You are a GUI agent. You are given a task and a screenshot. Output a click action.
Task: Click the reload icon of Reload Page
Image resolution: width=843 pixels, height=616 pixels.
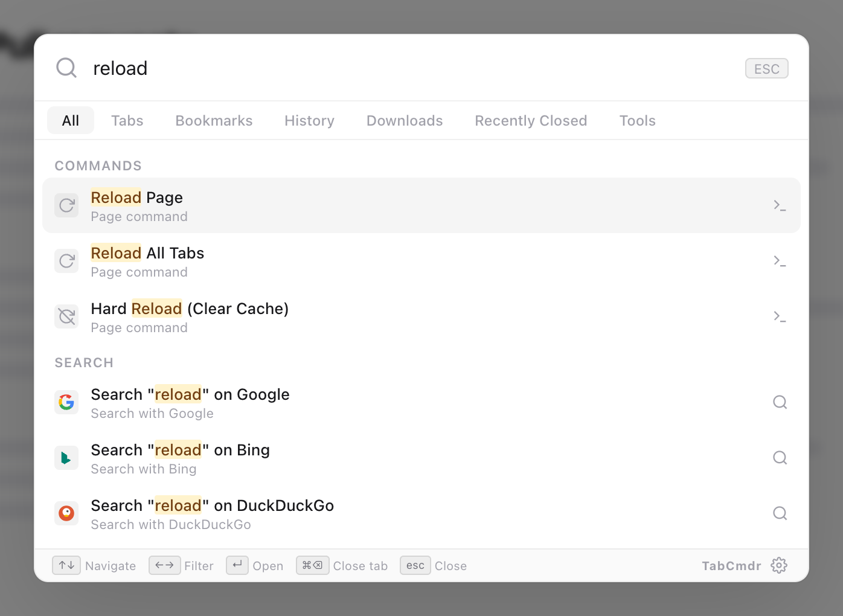(66, 205)
